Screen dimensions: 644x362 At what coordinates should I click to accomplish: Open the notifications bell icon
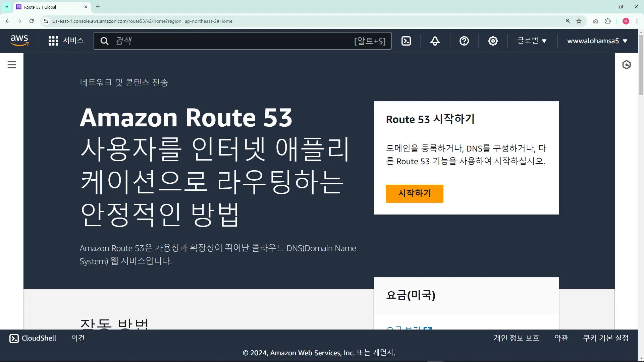click(435, 41)
